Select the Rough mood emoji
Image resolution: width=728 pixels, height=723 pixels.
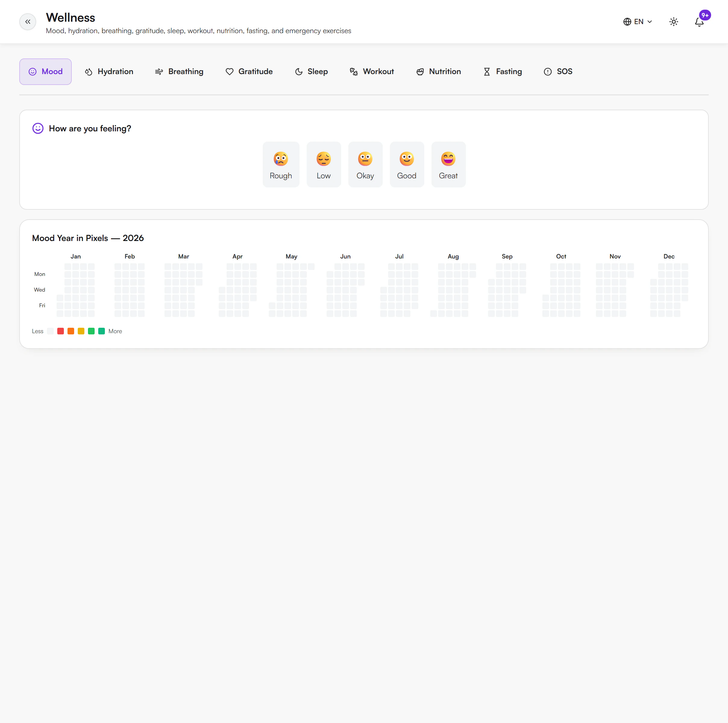281,164
